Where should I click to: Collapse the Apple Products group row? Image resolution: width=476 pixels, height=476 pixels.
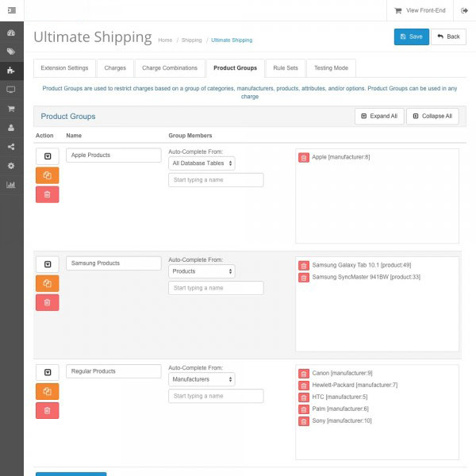coord(47,156)
